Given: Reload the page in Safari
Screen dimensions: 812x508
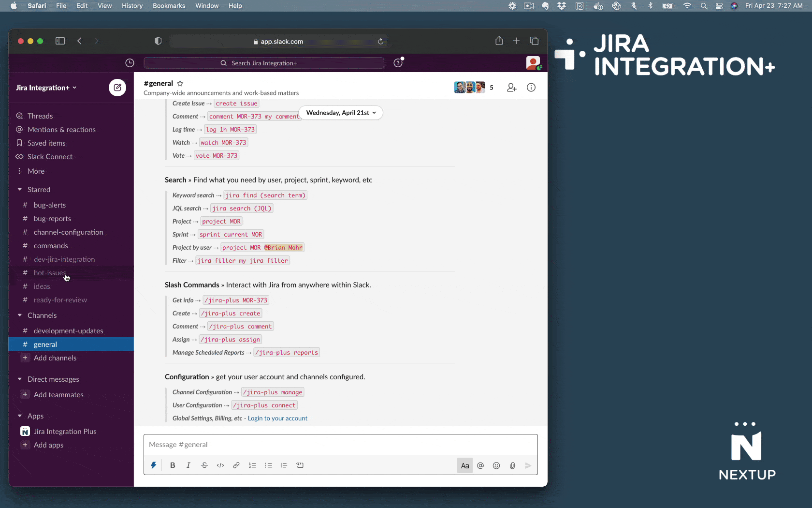Looking at the screenshot, I should click(x=380, y=42).
